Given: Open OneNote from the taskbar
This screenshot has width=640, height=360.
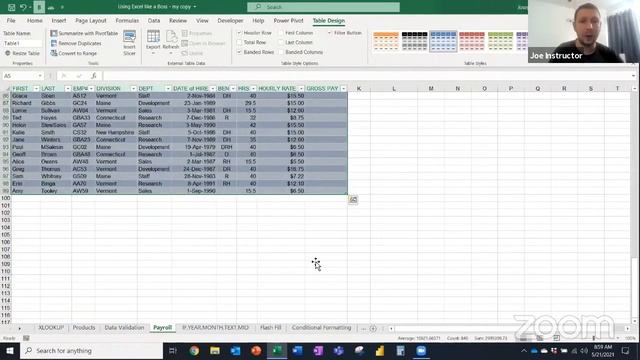Looking at the screenshot, I should (318, 351).
